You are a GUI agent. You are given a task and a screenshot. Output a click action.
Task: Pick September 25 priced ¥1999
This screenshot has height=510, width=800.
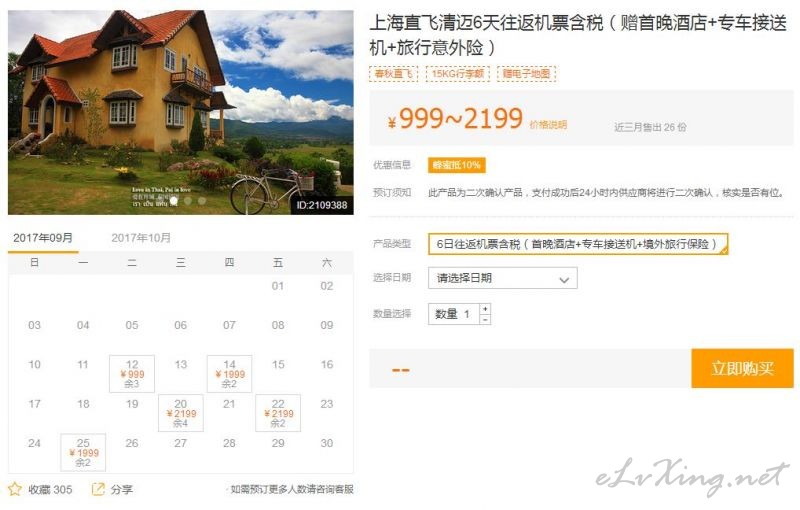pos(83,452)
